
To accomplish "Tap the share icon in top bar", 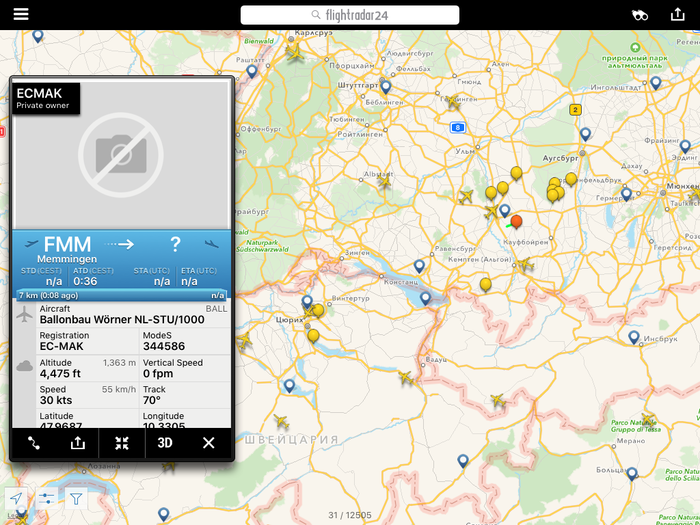I will 677,14.
